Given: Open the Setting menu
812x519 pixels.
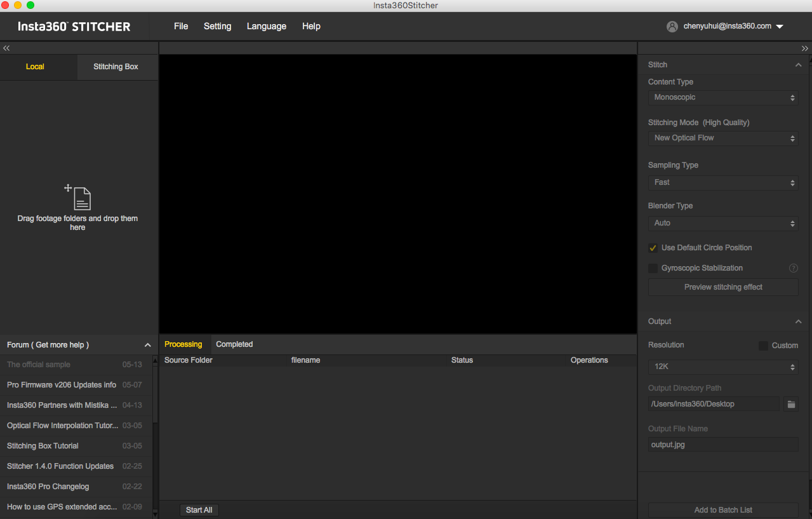Looking at the screenshot, I should [x=217, y=26].
